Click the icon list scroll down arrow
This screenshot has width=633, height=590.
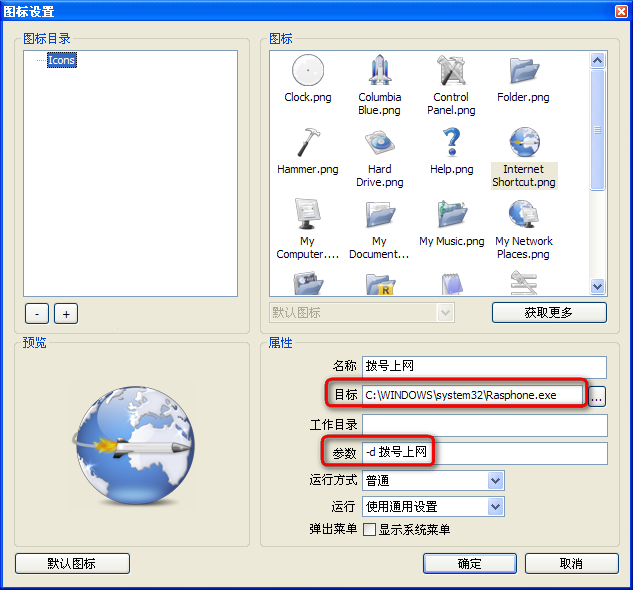(597, 286)
